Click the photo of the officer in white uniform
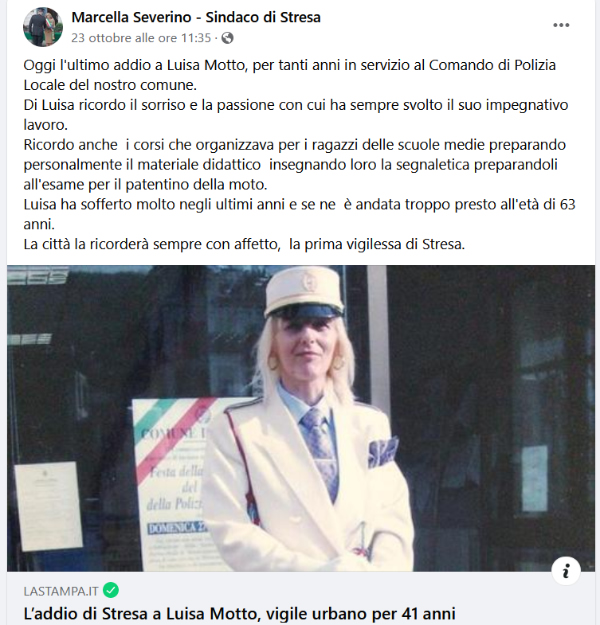The width and height of the screenshot is (600, 625). point(301,418)
